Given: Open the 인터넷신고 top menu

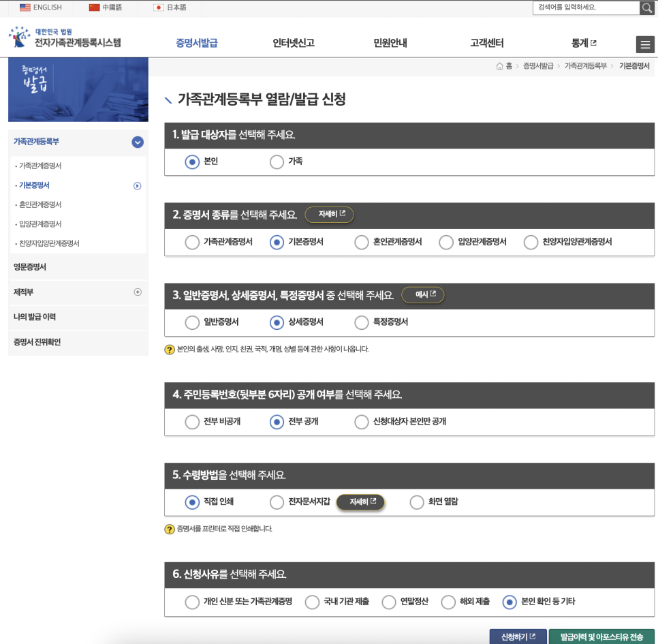Looking at the screenshot, I should 294,43.
